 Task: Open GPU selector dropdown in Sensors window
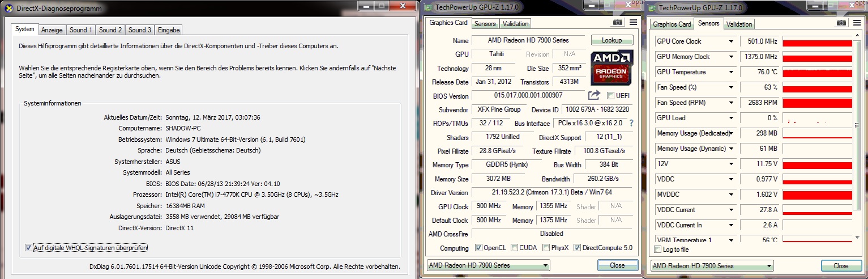712,266
